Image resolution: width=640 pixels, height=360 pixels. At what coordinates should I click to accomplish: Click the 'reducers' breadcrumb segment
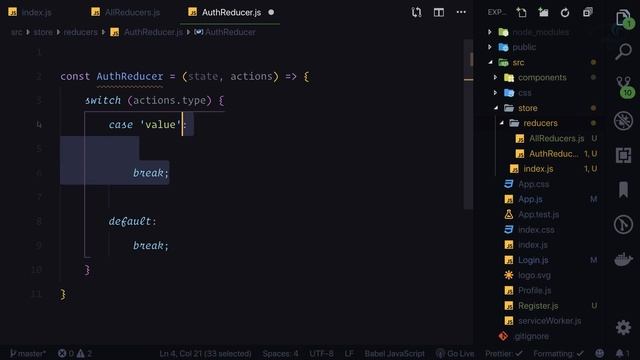[x=80, y=32]
